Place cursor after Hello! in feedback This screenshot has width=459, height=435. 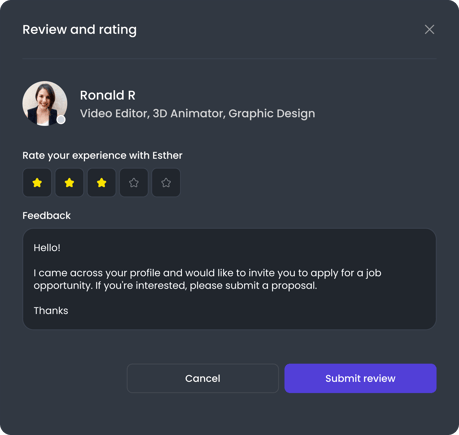click(x=61, y=248)
